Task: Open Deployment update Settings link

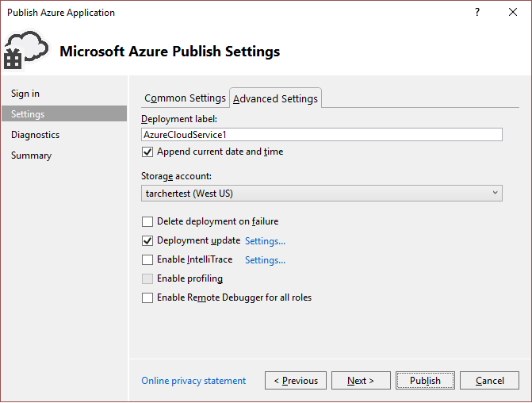Action: pyautogui.click(x=265, y=241)
